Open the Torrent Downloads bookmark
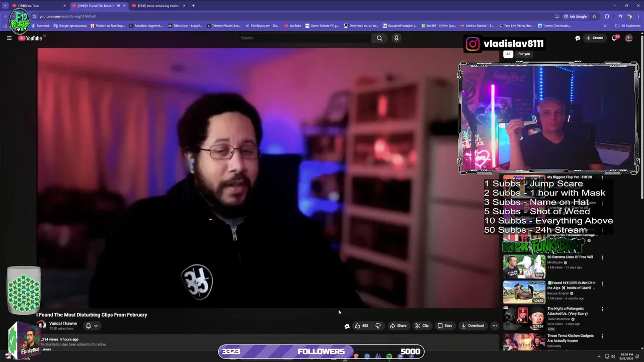The image size is (644, 362). pyautogui.click(x=554, y=26)
